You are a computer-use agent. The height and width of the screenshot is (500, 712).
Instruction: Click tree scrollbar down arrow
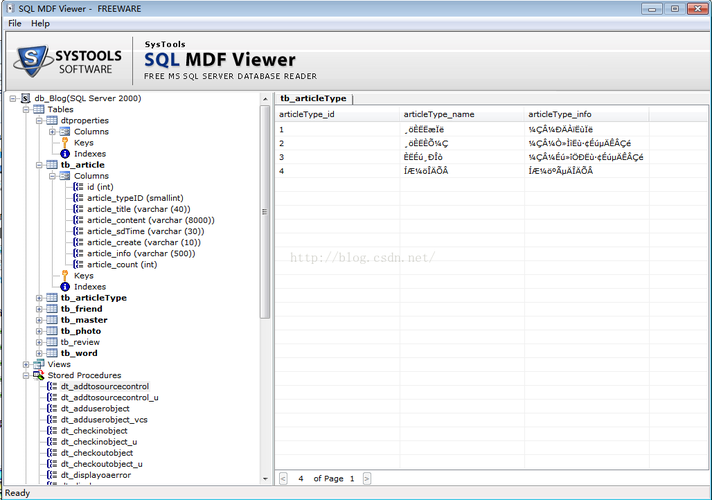click(265, 479)
